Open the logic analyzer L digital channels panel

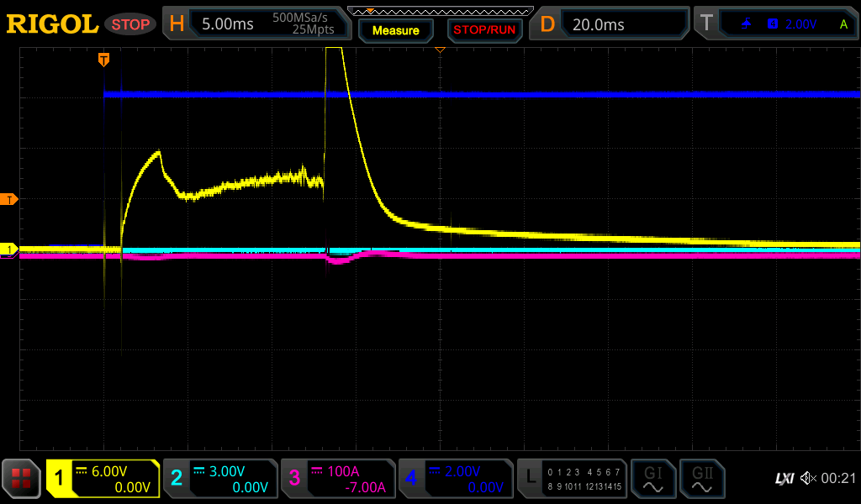point(573,479)
